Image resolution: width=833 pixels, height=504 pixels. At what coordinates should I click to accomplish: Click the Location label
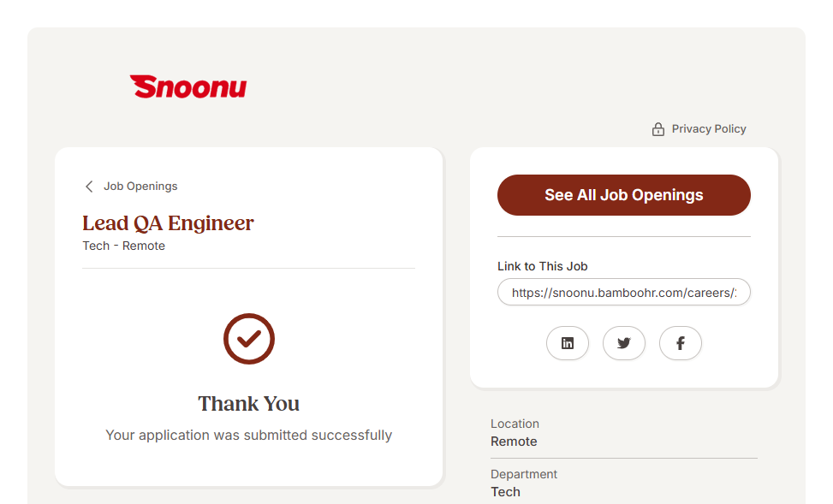click(515, 424)
